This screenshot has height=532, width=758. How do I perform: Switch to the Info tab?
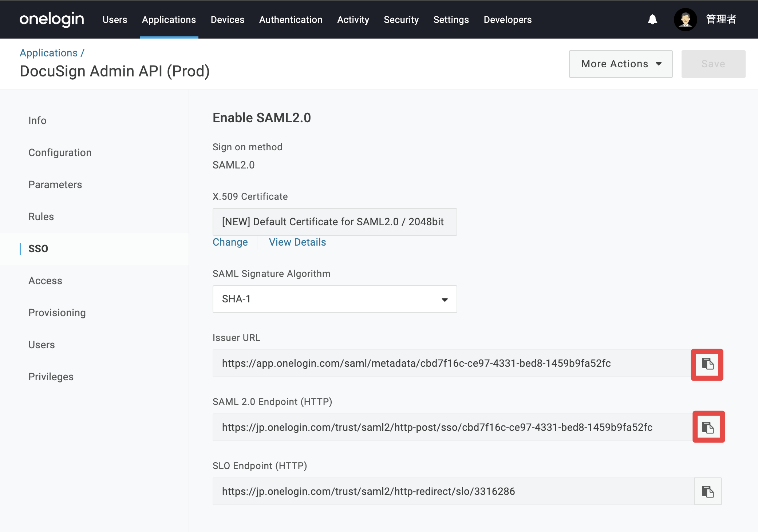point(37,120)
